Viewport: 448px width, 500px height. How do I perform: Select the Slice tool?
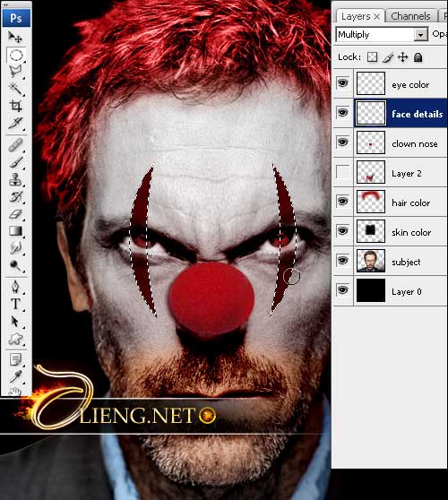(x=15, y=123)
